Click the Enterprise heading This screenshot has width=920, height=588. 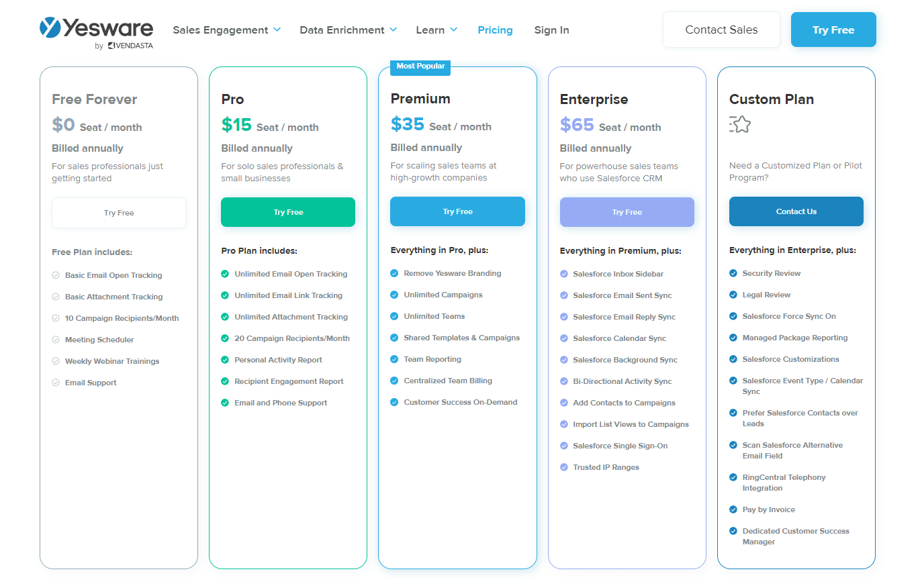pos(594,99)
